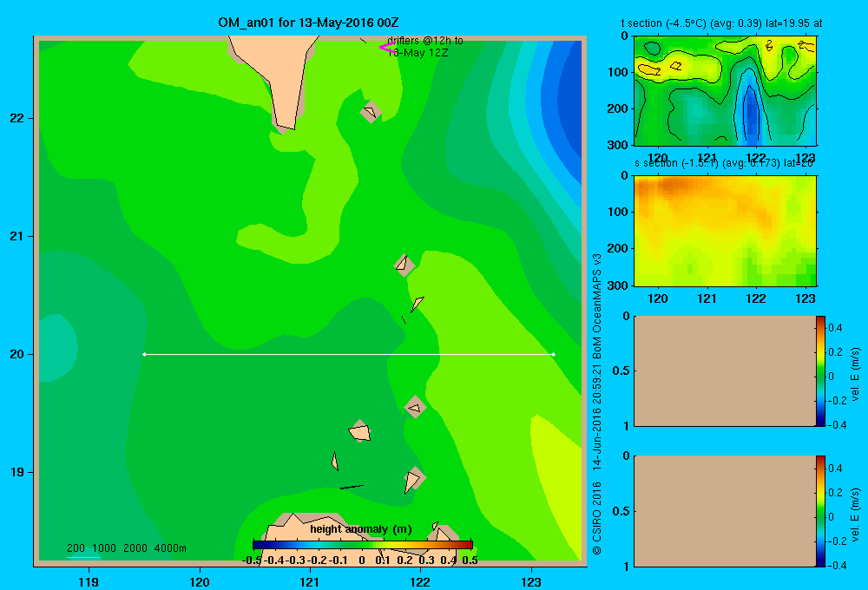This screenshot has width=868, height=590.
Task: Click longitude label '121' below main map
Action: pyautogui.click(x=310, y=581)
